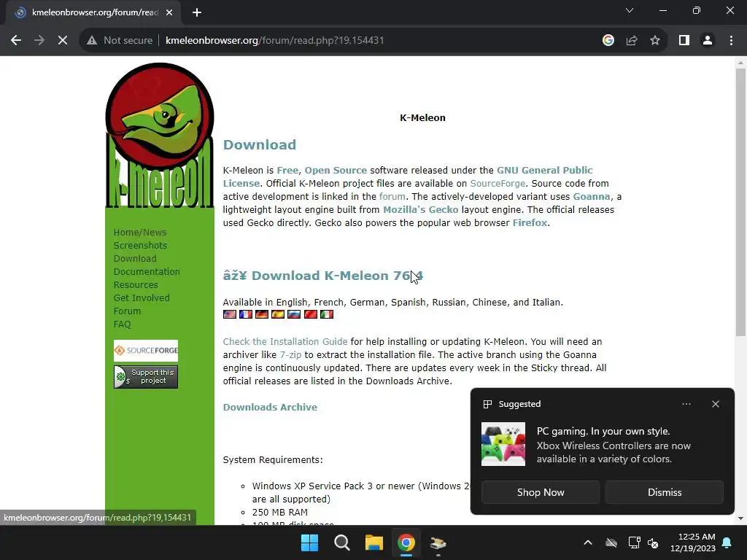Open Home/News in sidebar
The height and width of the screenshot is (560, 747).
coord(140,233)
